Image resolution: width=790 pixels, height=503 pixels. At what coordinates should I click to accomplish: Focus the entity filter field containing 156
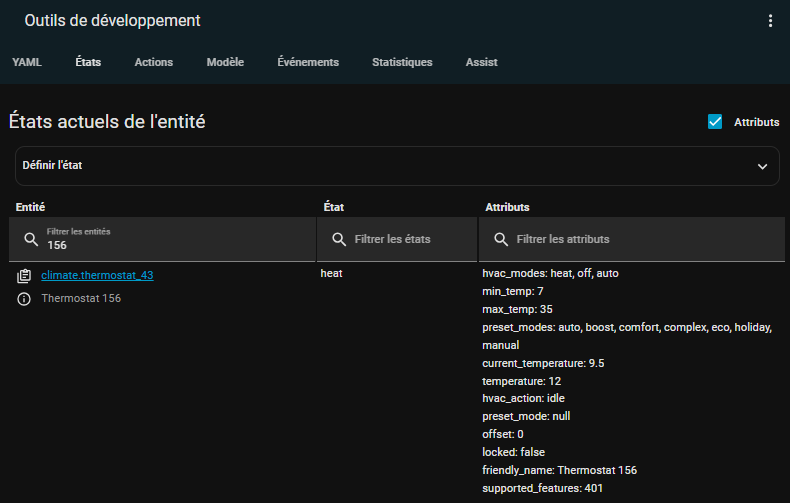point(170,245)
